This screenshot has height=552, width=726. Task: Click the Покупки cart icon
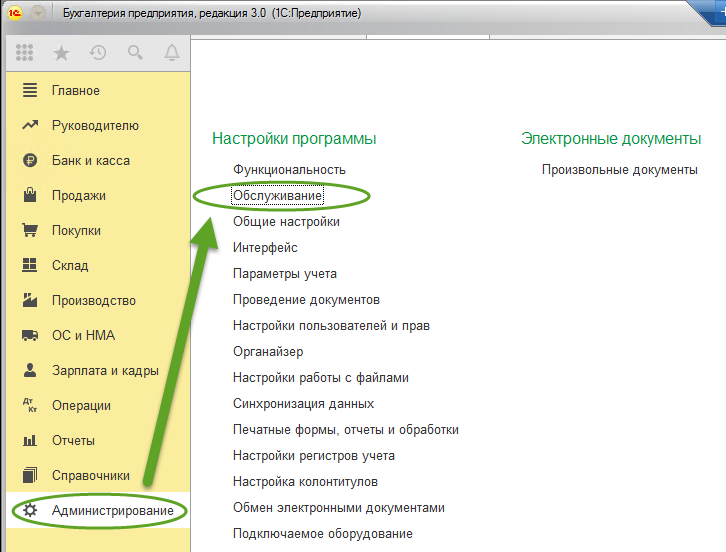point(30,230)
